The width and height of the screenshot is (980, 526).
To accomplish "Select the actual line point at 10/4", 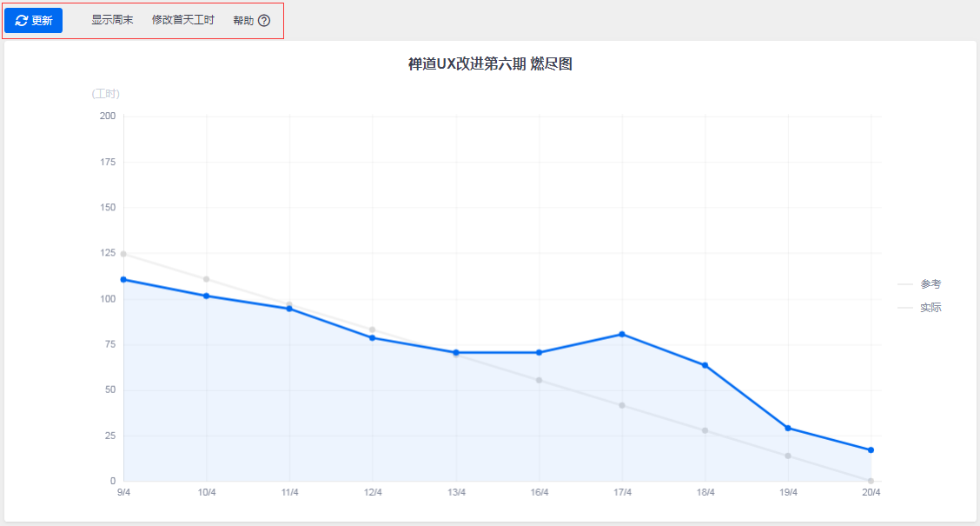I will (x=206, y=296).
